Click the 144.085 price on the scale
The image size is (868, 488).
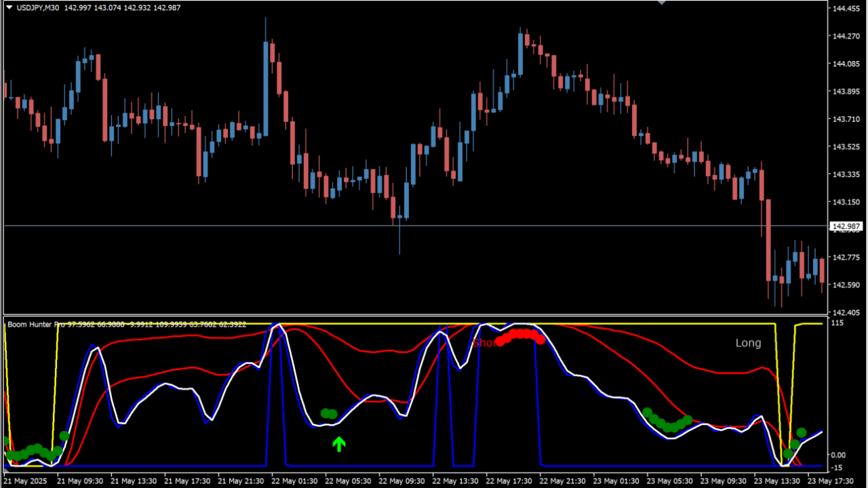click(x=846, y=64)
